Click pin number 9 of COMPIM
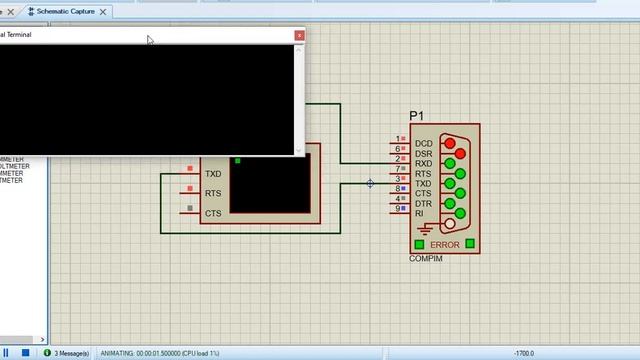This screenshot has width=640, height=360. coord(398,209)
